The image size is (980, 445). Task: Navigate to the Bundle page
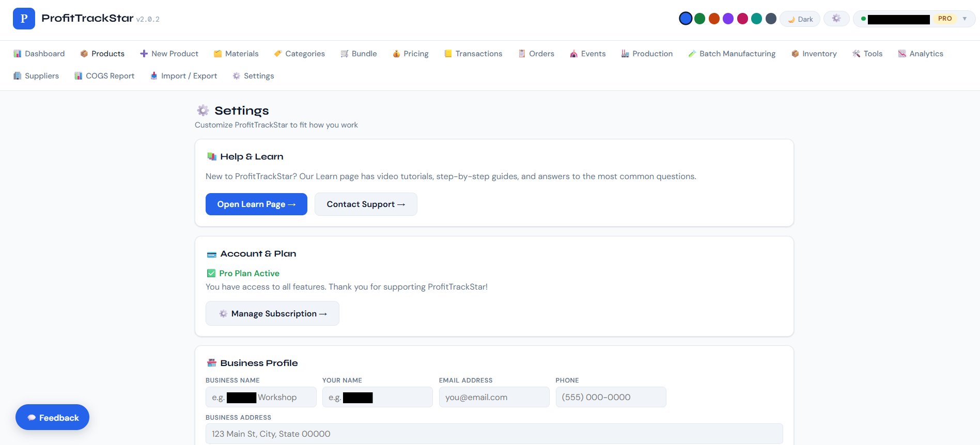359,54
